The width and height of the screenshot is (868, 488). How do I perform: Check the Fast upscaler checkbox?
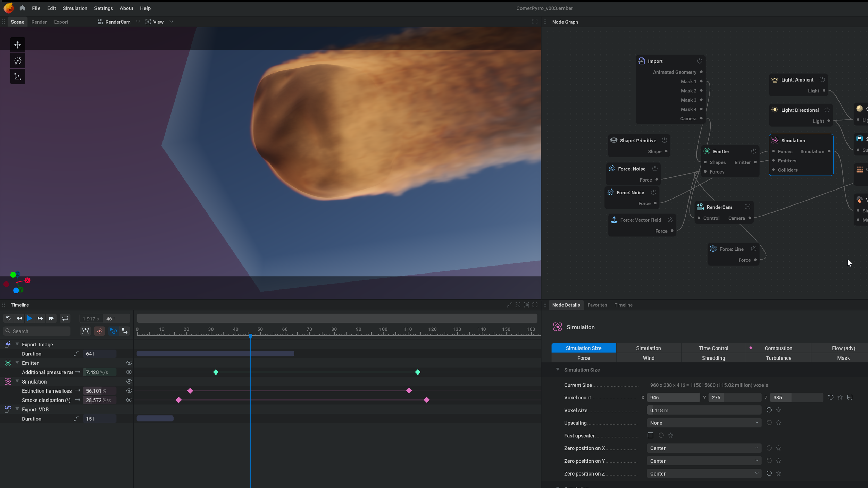pyautogui.click(x=650, y=435)
